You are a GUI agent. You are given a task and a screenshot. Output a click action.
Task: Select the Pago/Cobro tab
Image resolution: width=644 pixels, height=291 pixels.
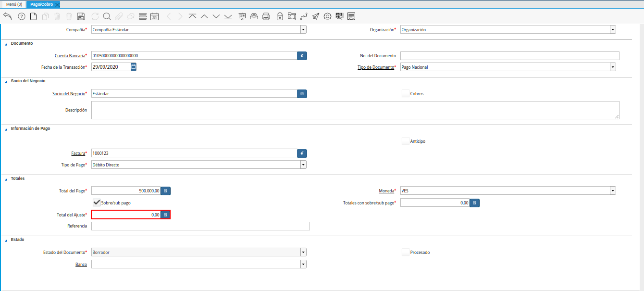click(x=41, y=4)
